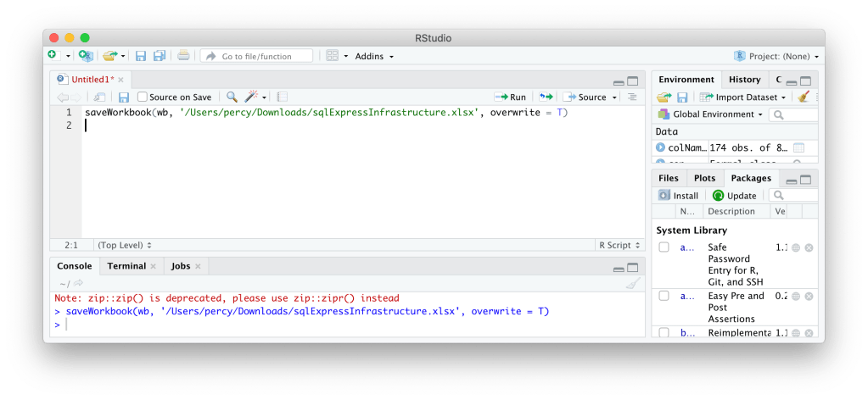Clear the console using the broom icon
The image size is (868, 400).
point(632,284)
